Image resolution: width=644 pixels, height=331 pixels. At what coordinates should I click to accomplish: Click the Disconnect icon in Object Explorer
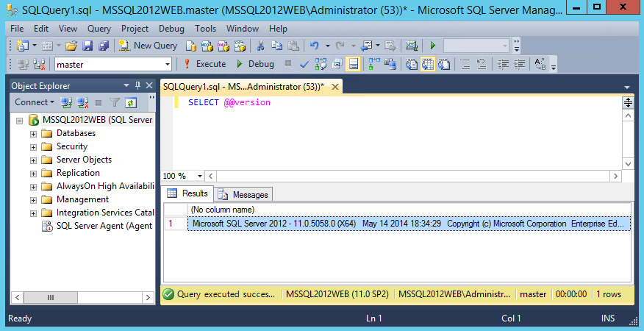82,102
